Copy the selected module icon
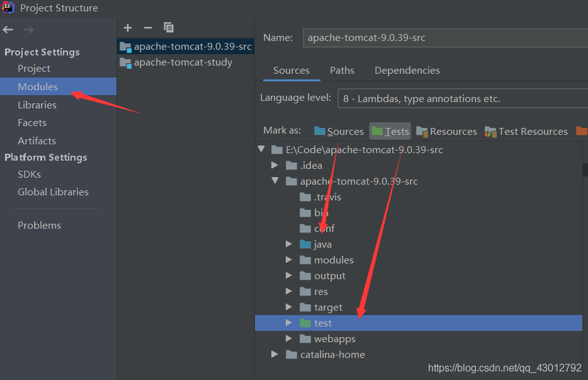Screen dimensions: 588x380 (168, 27)
